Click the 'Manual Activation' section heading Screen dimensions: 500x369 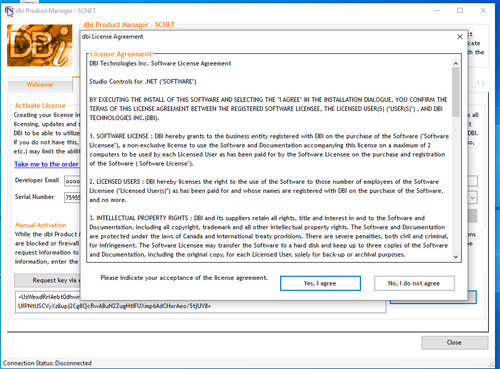pyautogui.click(x=40, y=225)
